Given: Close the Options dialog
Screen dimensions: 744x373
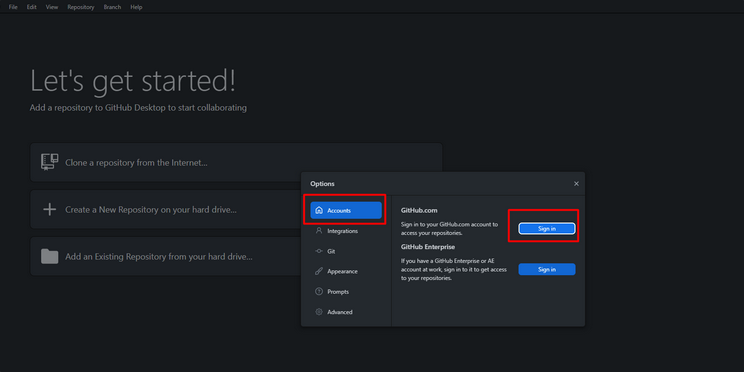Looking at the screenshot, I should (x=576, y=184).
